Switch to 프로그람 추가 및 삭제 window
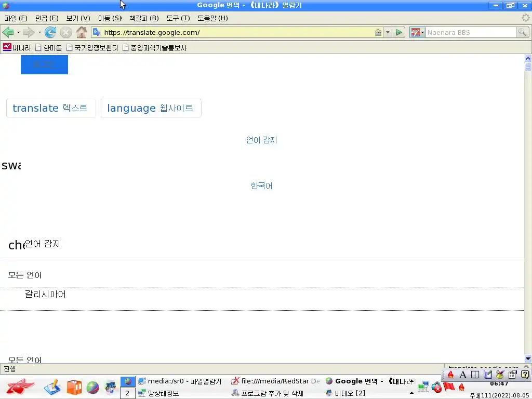 268,393
